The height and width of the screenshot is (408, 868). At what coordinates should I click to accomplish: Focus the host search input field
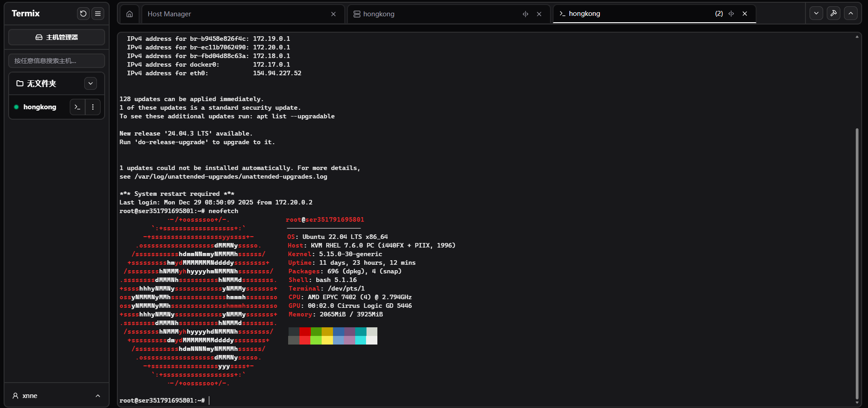coord(57,61)
